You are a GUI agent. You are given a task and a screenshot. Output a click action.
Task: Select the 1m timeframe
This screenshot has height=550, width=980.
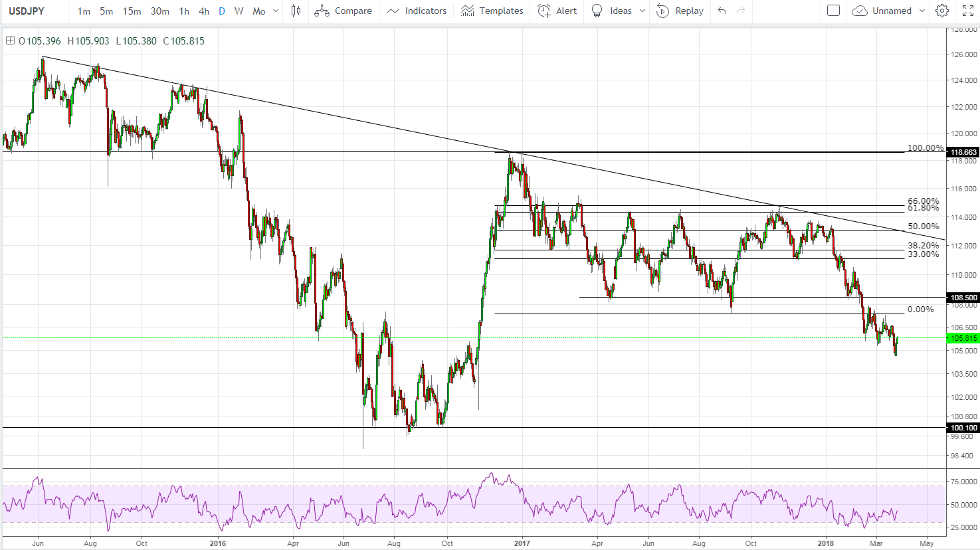click(84, 11)
